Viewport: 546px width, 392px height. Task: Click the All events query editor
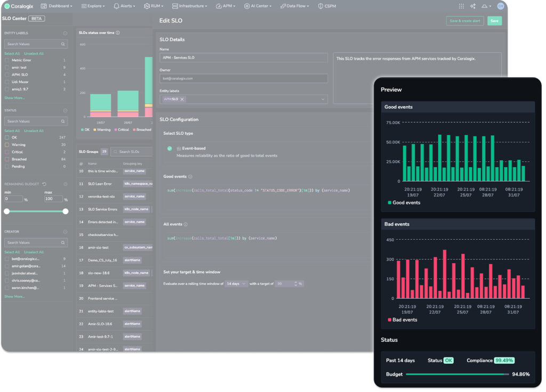[267, 246]
